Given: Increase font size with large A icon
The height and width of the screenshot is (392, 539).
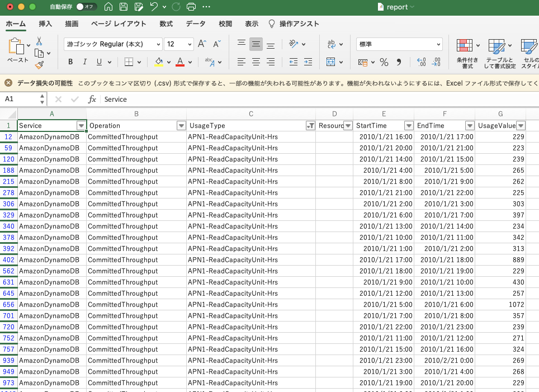Looking at the screenshot, I should coord(202,44).
